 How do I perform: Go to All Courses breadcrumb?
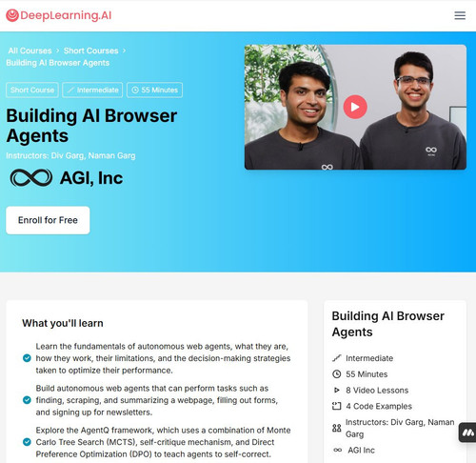(30, 50)
